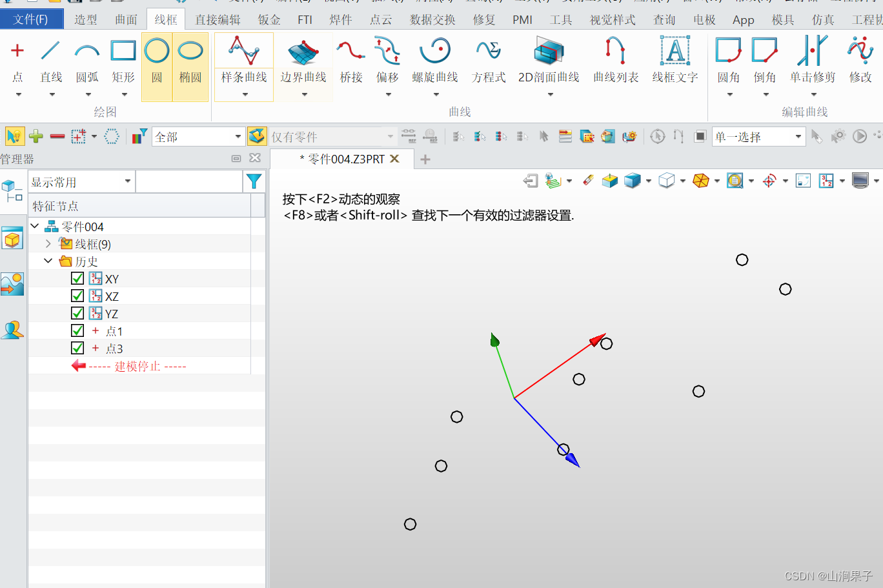Click the green plus add-to-selection icon
This screenshot has height=588, width=883.
(x=36, y=136)
